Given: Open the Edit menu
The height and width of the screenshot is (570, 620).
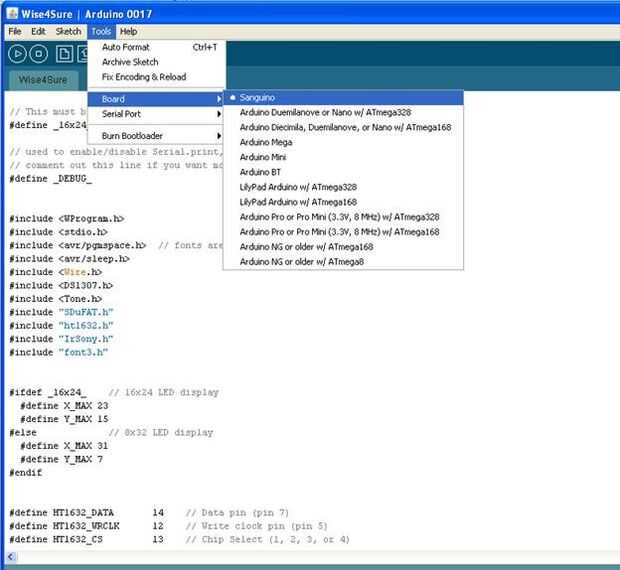Looking at the screenshot, I should [x=38, y=32].
